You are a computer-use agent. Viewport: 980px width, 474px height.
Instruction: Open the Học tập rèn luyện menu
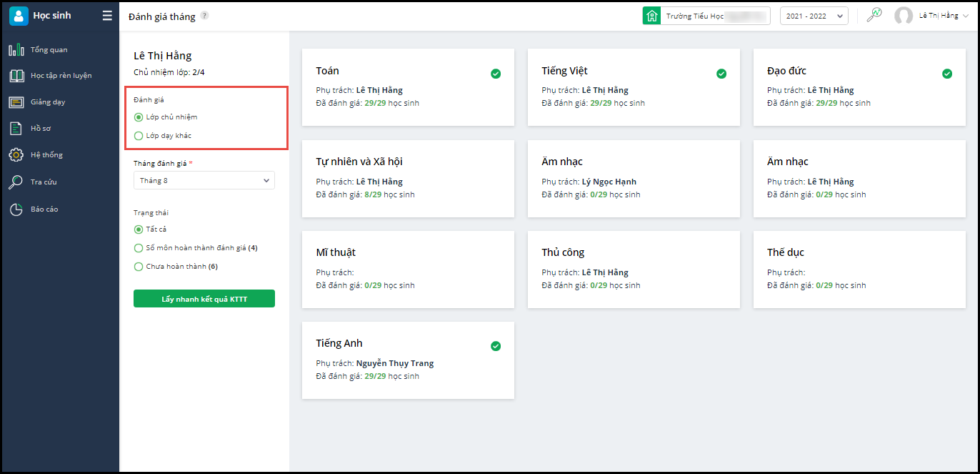(61, 76)
